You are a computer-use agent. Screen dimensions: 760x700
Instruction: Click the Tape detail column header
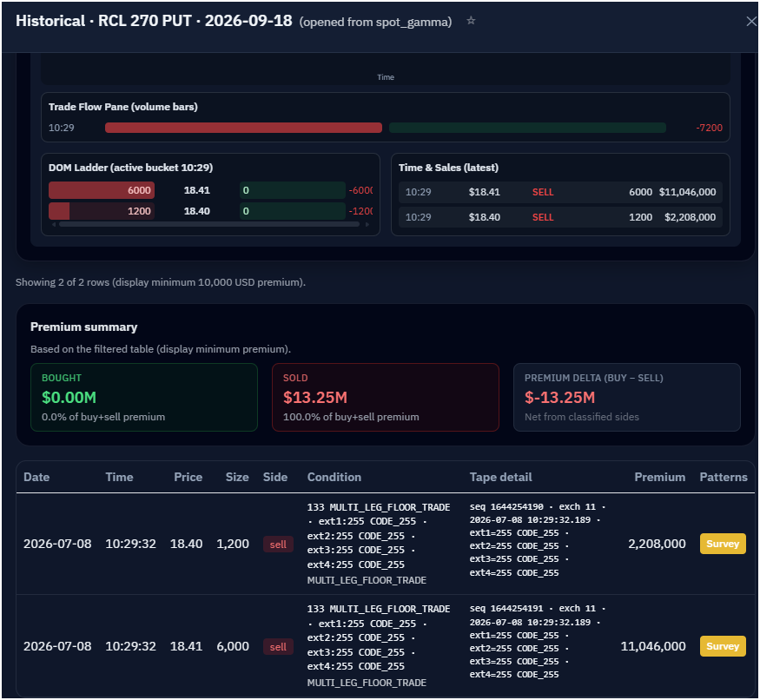pyautogui.click(x=500, y=477)
